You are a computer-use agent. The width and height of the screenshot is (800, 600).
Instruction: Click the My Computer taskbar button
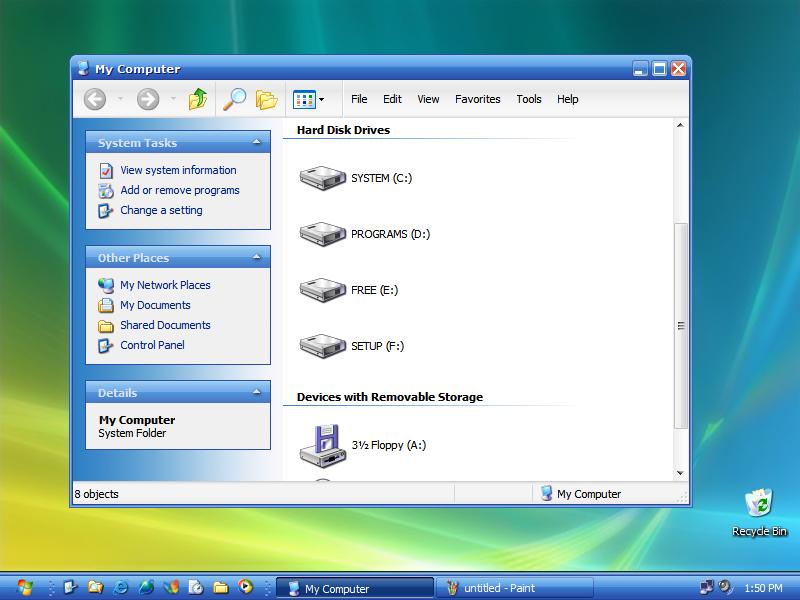coord(355,588)
